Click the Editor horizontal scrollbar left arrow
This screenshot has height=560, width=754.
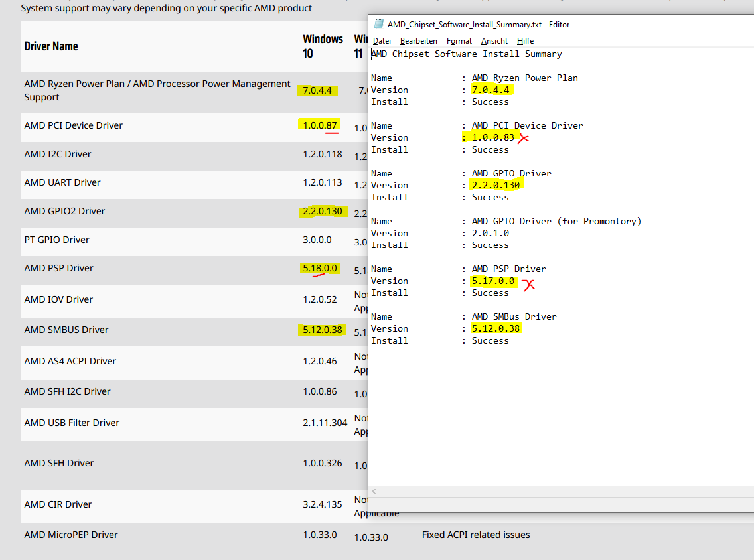click(x=374, y=491)
